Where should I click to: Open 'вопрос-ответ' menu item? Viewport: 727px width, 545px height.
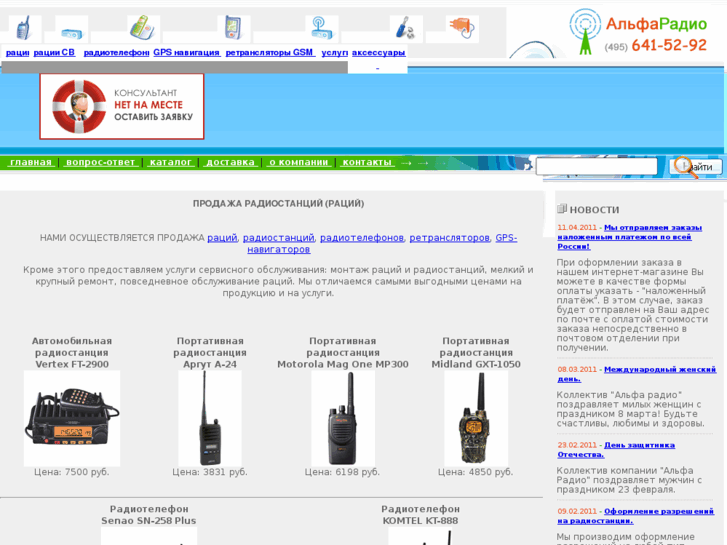pyautogui.click(x=100, y=162)
